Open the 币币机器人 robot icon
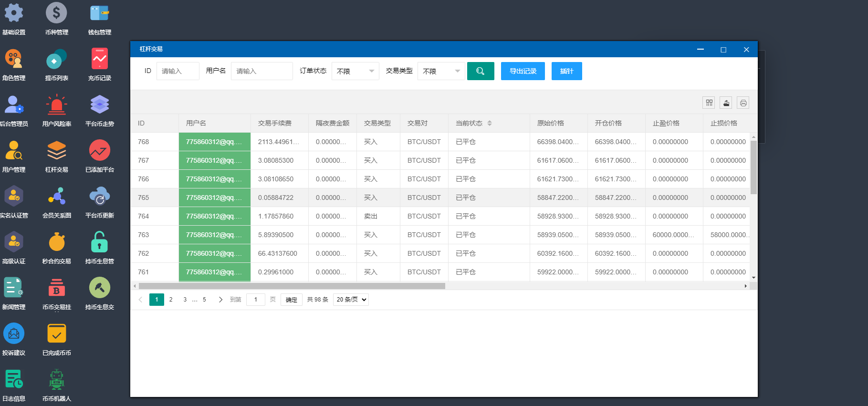The height and width of the screenshot is (406, 868). click(x=56, y=380)
